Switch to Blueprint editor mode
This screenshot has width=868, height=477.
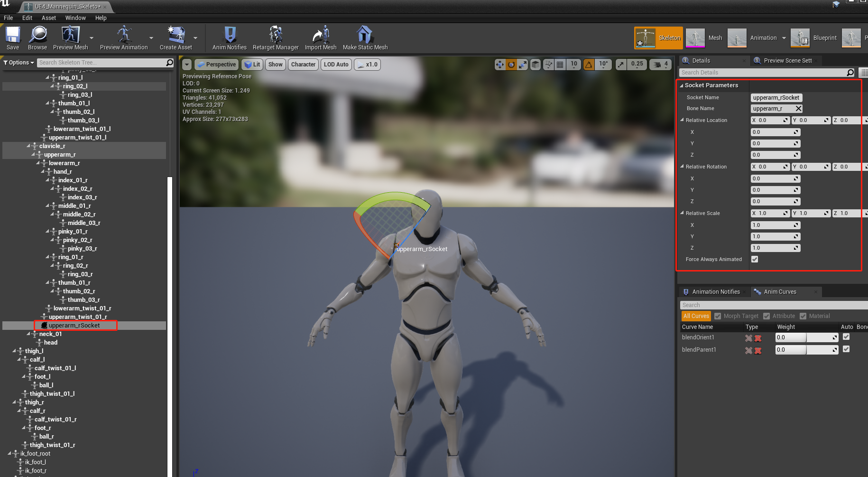click(814, 38)
